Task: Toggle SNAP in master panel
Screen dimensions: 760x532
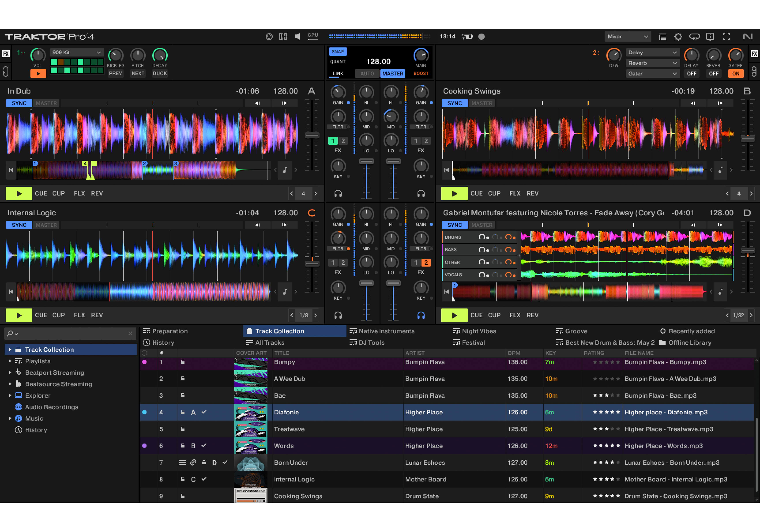Action: [x=338, y=52]
